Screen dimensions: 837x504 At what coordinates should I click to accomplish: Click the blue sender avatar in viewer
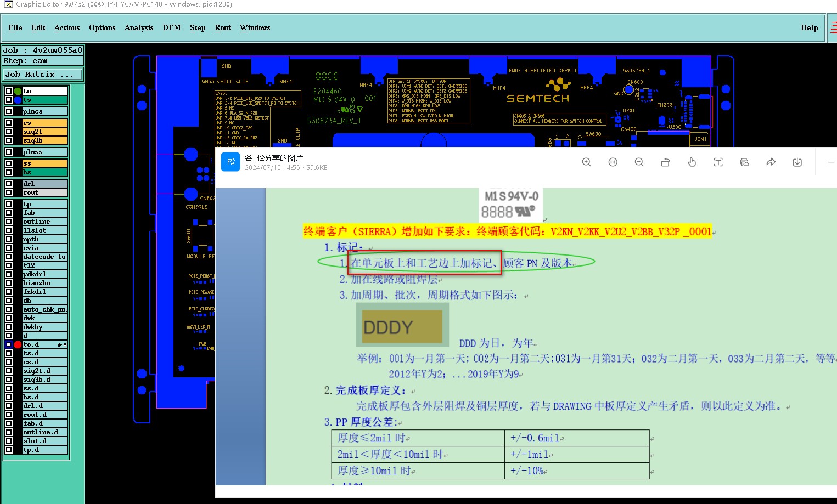231,162
